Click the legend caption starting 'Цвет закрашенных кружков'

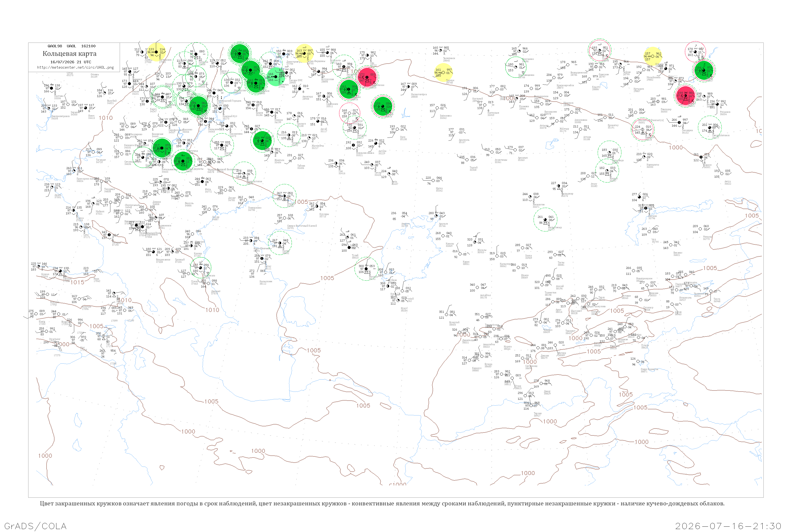coord(382,504)
